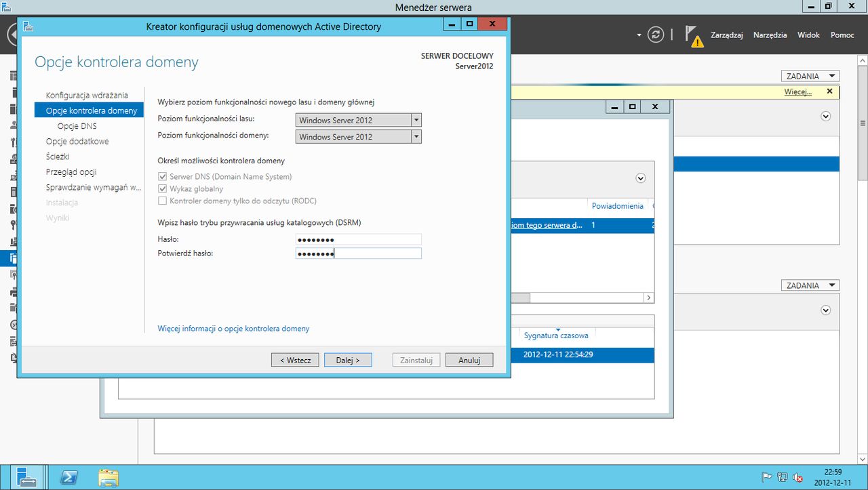Open Poziom funkcjonalności domeny dropdown
This screenshot has width=868, height=490.
point(359,137)
